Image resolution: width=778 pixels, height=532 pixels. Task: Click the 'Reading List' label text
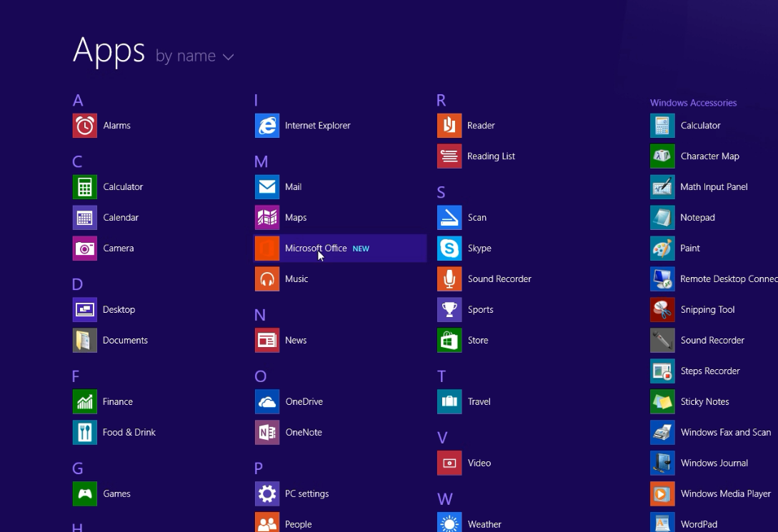(492, 156)
